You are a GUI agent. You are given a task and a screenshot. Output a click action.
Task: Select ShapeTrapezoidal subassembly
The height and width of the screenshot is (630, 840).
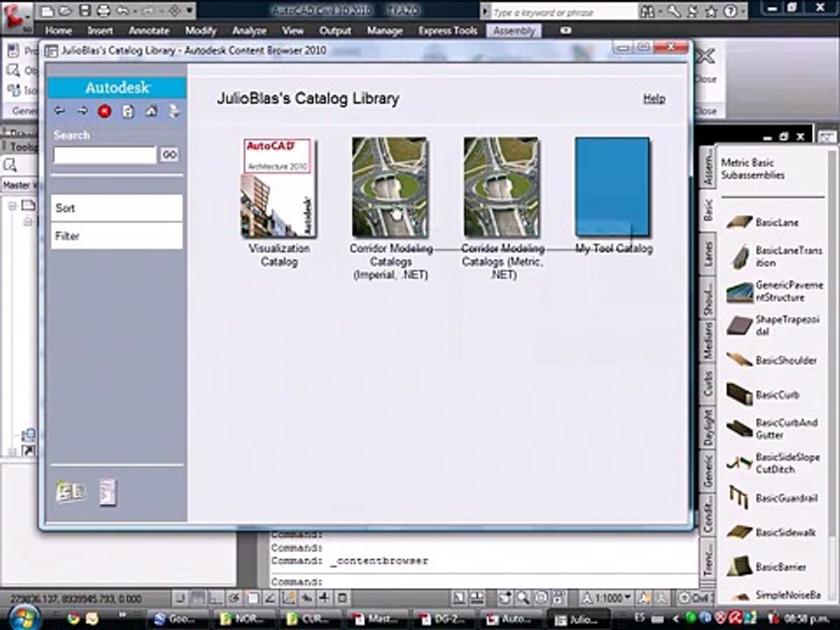(x=773, y=325)
